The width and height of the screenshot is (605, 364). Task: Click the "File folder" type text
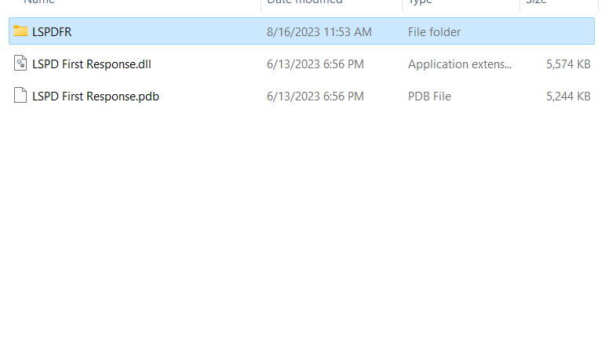(434, 32)
